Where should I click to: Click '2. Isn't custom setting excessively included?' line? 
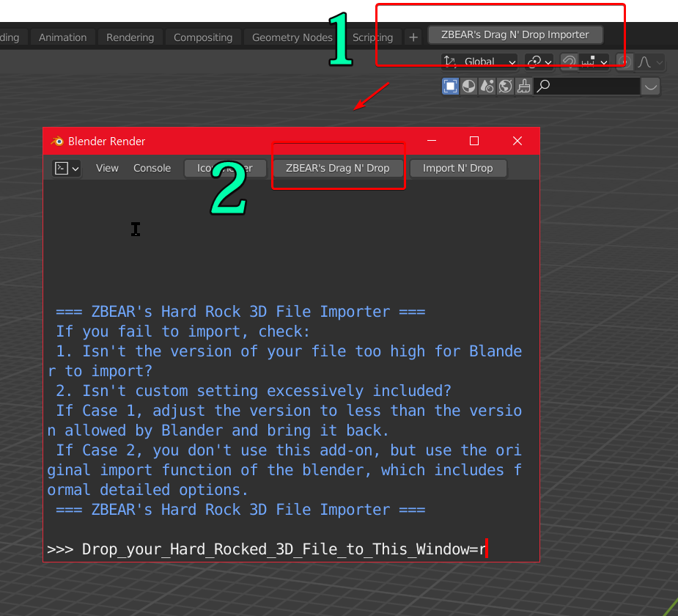click(x=254, y=391)
